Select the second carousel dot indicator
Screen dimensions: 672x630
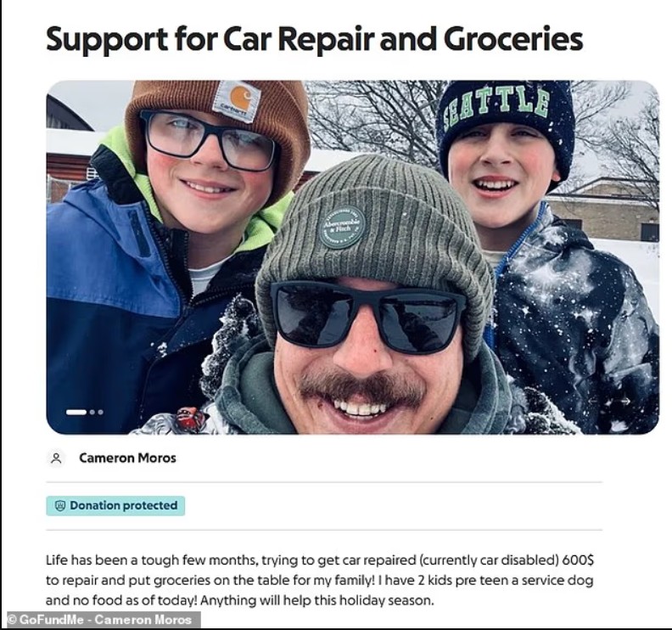(x=92, y=412)
